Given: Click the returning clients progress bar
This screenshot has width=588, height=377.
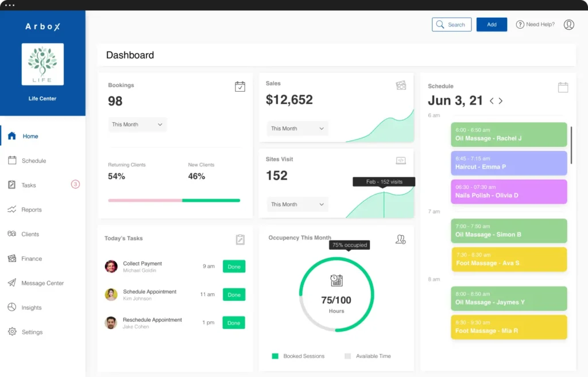Looking at the screenshot, I should tap(145, 200).
